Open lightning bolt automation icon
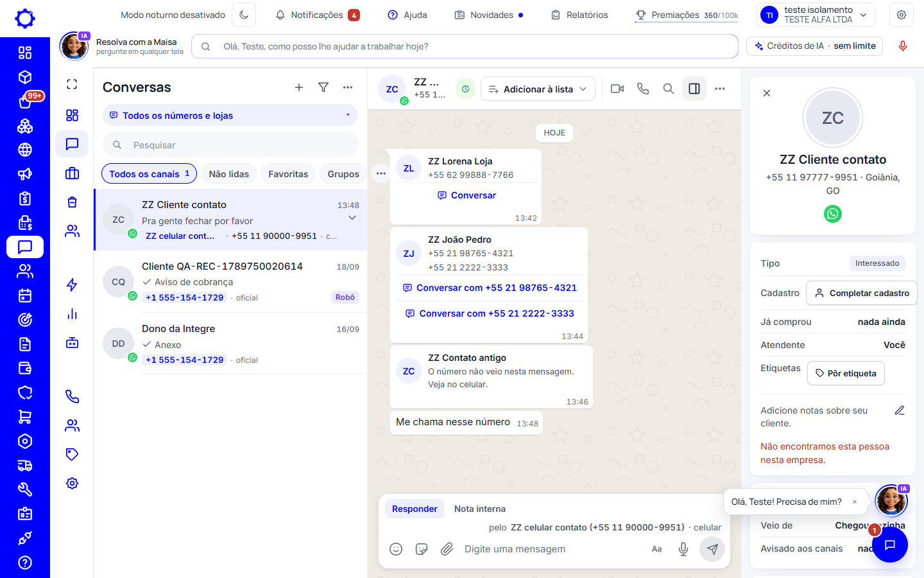Screen dimensions: 924x578 pyautogui.click(x=72, y=285)
